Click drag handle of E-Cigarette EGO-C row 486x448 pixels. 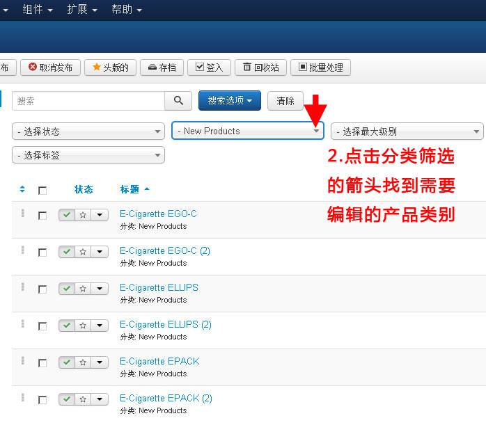22,213
